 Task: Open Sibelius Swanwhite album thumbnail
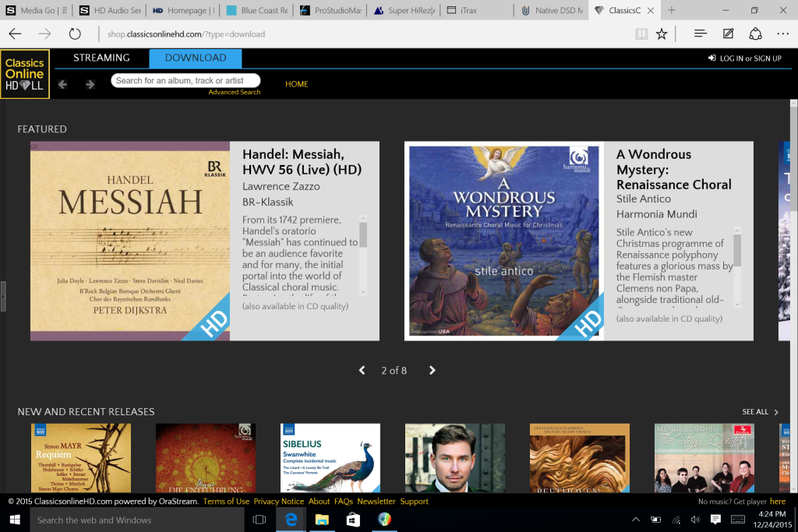[x=330, y=458]
